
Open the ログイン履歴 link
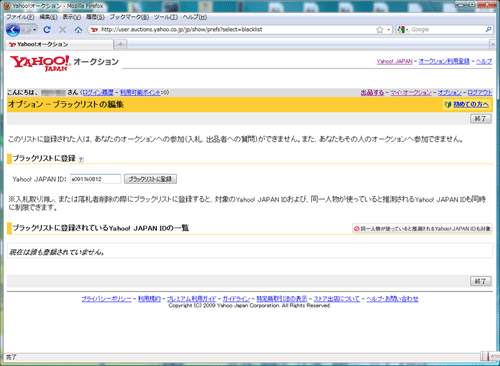click(x=98, y=92)
